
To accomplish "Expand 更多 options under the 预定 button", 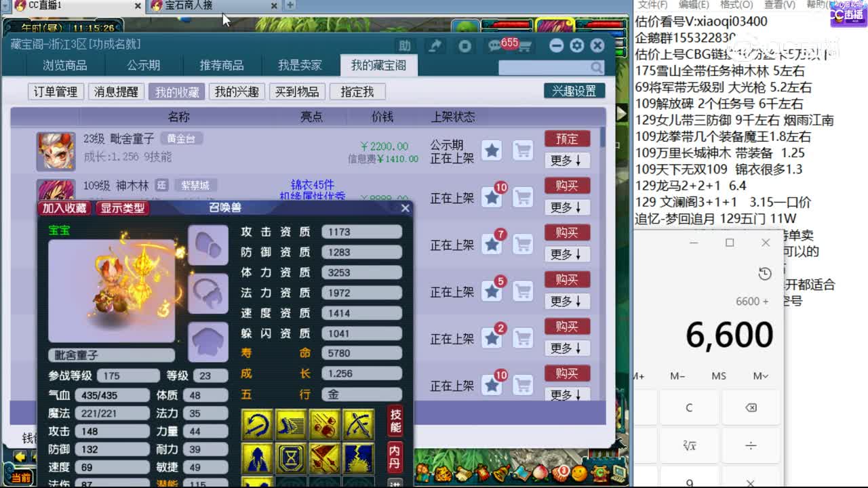I will [x=567, y=161].
